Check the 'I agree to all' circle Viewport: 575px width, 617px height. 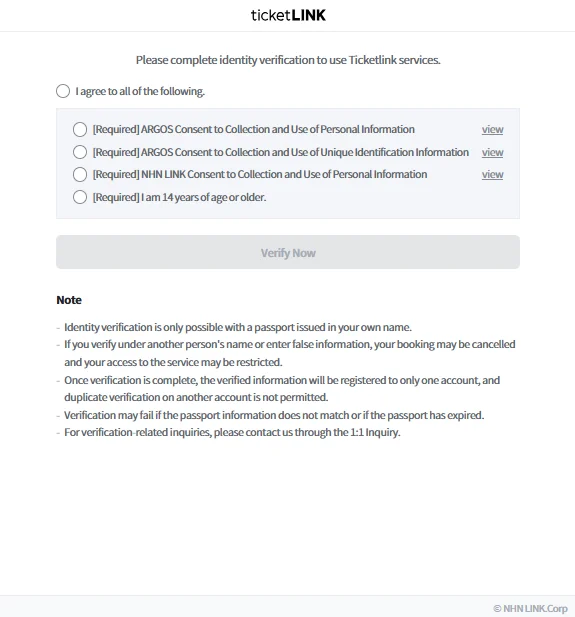63,91
